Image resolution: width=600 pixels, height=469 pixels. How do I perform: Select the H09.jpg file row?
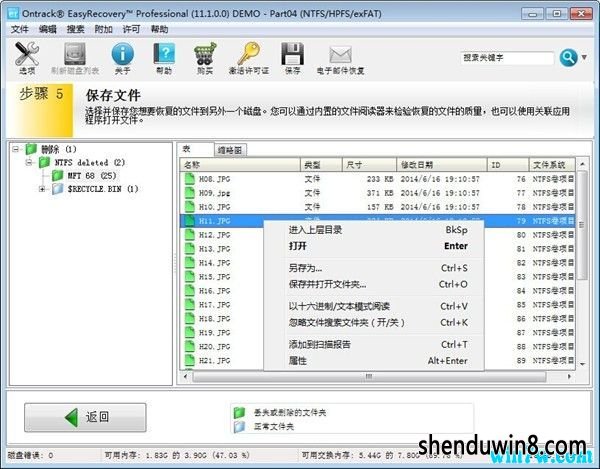pyautogui.click(x=378, y=193)
